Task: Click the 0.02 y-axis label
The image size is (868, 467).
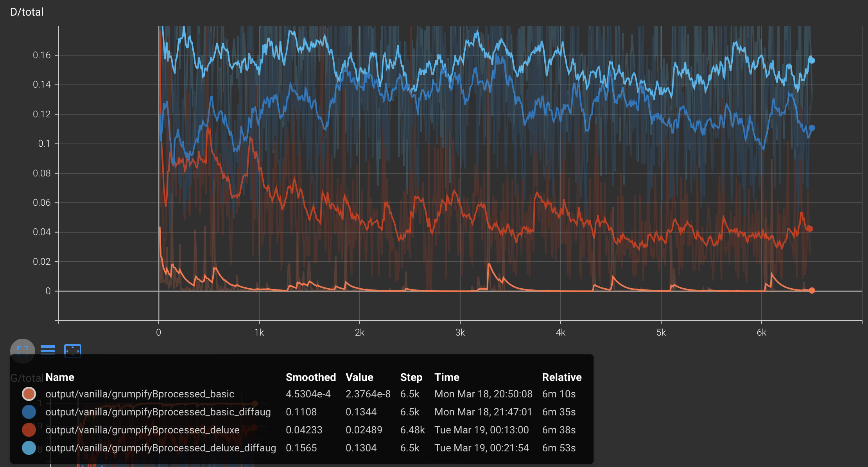Action: click(x=42, y=262)
